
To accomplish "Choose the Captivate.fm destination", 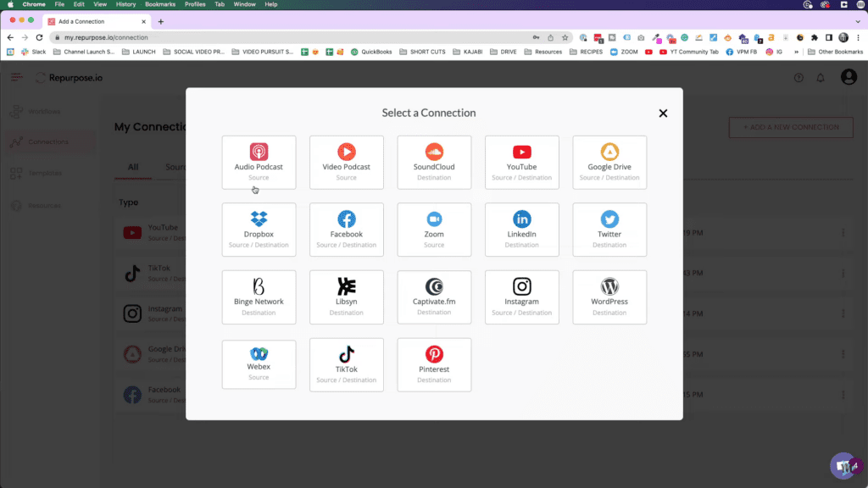I will [x=434, y=297].
